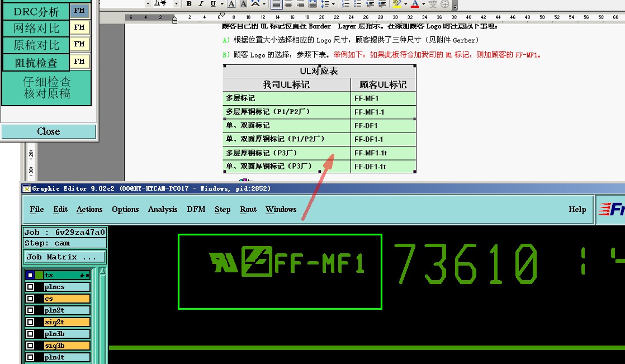This screenshot has width=625, height=364.
Task: Decrease paragraph indent
Action: pos(370,3)
